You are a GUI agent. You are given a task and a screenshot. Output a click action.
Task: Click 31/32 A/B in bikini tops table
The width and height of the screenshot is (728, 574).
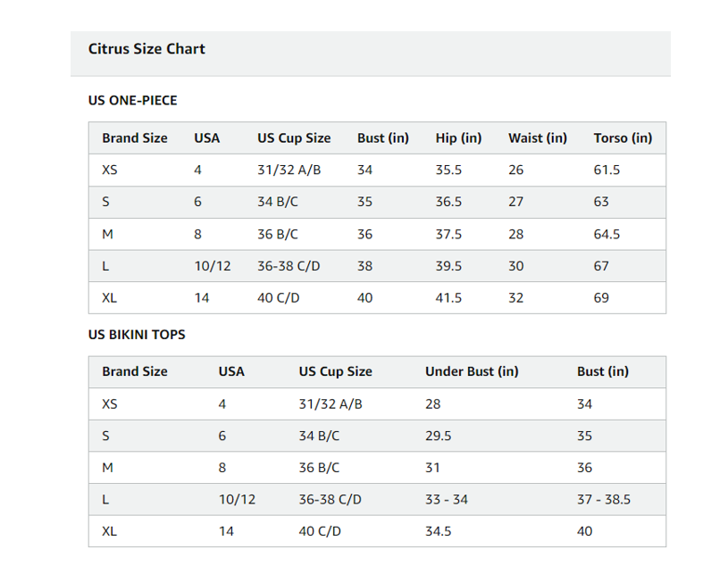[x=331, y=404]
